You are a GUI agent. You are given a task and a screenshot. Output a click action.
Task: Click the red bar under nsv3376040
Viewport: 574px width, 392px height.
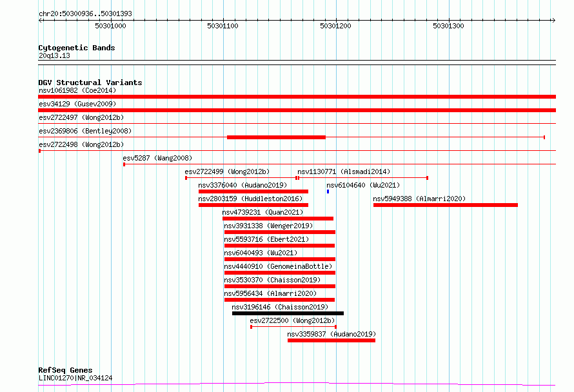point(253,191)
